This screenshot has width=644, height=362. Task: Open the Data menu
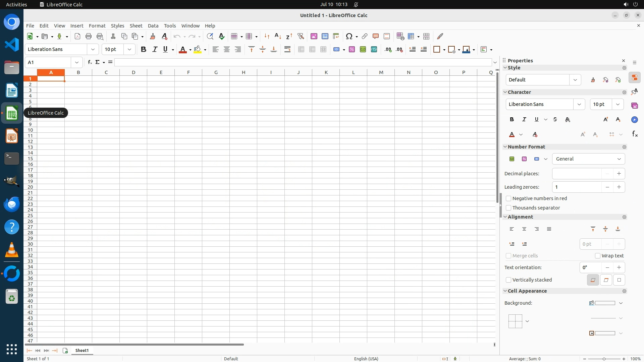(x=153, y=25)
